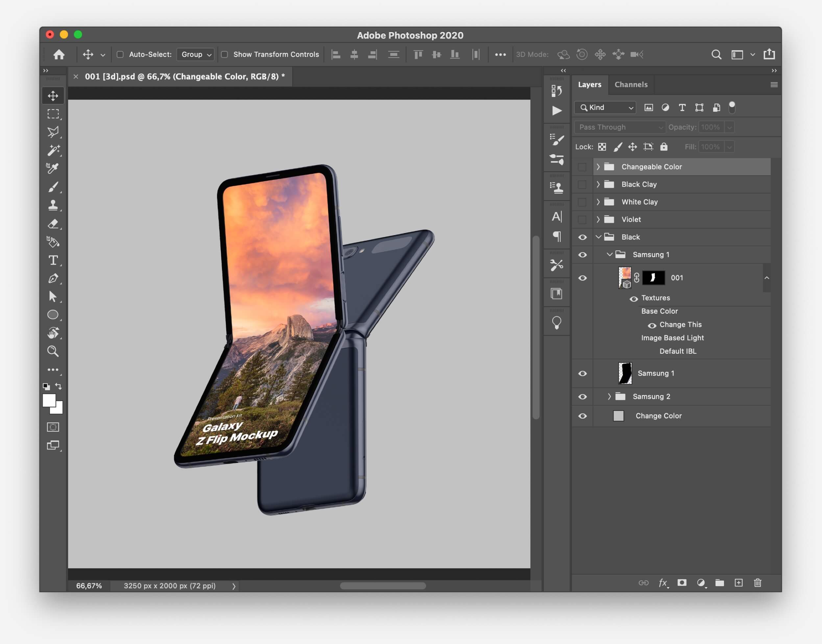Image resolution: width=822 pixels, height=644 pixels.
Task: Click the zoom percentage field 66,67%
Action: tap(89, 585)
